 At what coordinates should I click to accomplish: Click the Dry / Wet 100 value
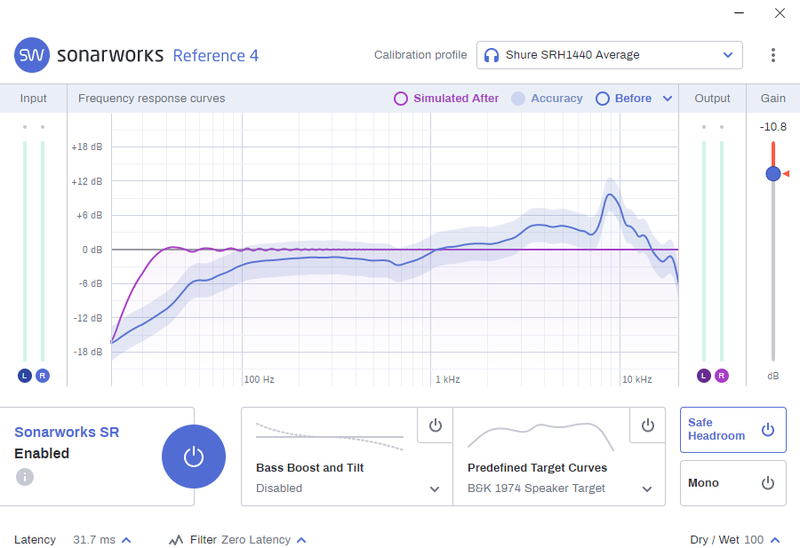click(754, 540)
